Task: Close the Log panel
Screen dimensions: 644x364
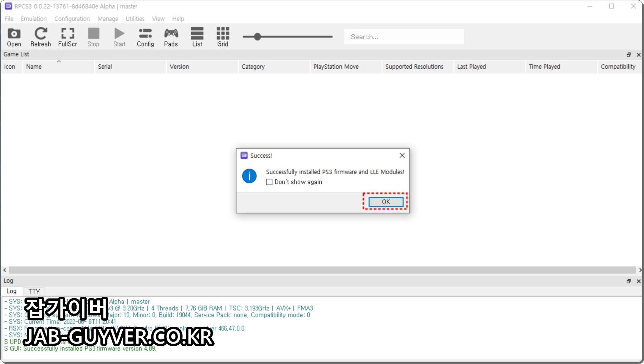Action: point(639,281)
